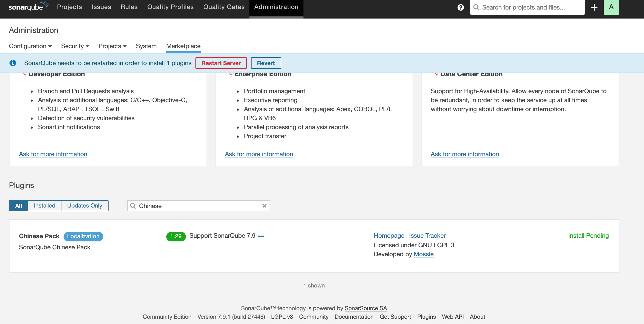
Task: Go to Quality Gates in top nav
Action: tap(224, 7)
